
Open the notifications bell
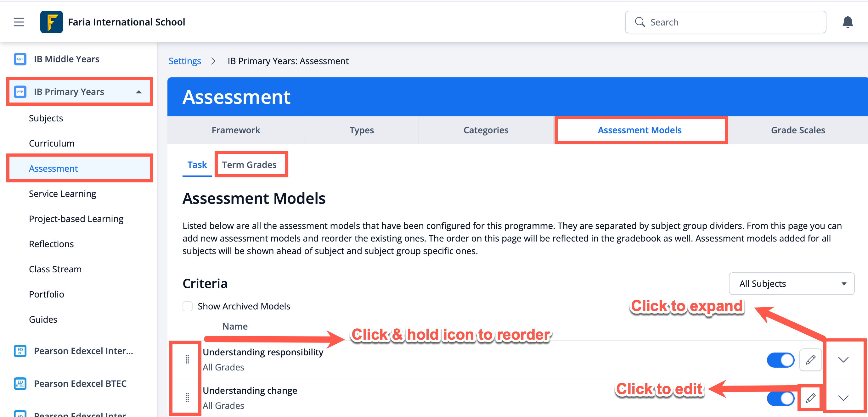click(x=847, y=22)
